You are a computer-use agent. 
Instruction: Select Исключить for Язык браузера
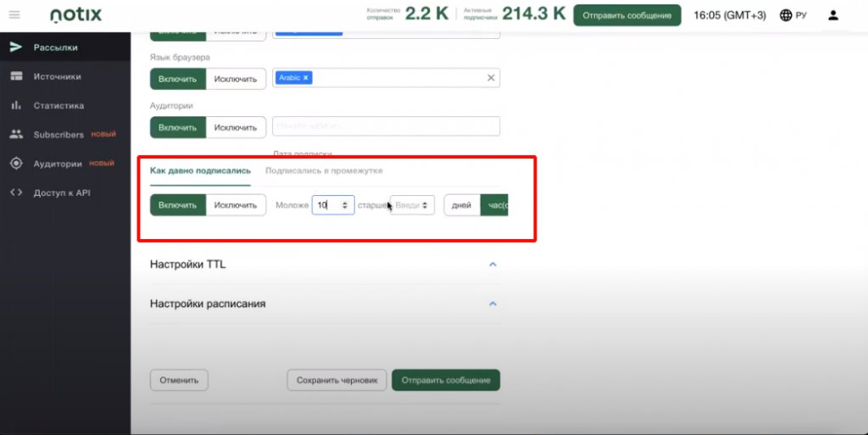236,79
